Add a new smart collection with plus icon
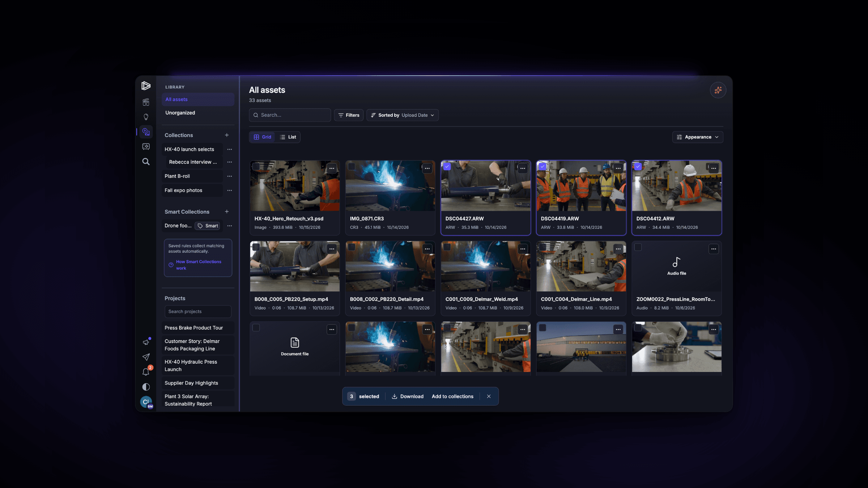 [x=227, y=212]
